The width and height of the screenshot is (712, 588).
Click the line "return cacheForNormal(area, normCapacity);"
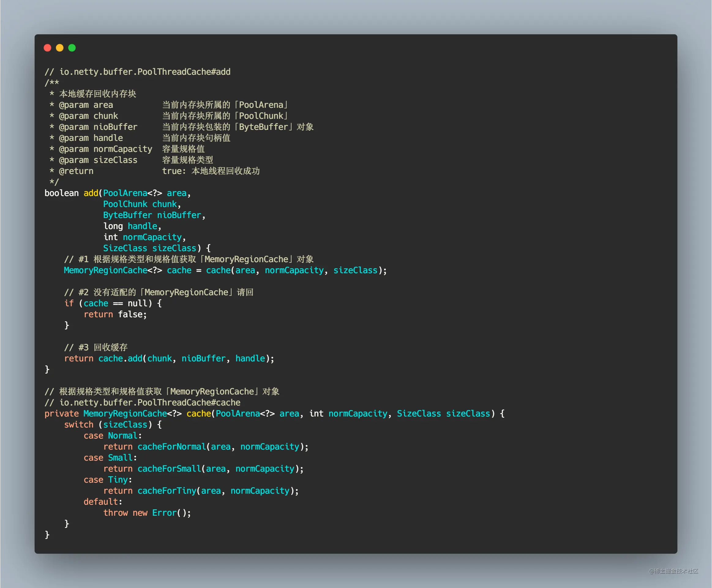206,447
